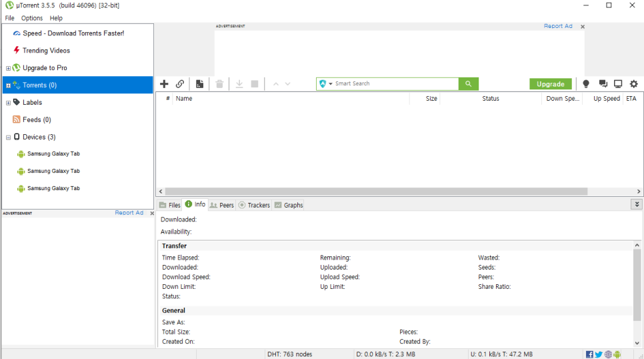Click the globe web icon in status bar

click(x=608, y=354)
